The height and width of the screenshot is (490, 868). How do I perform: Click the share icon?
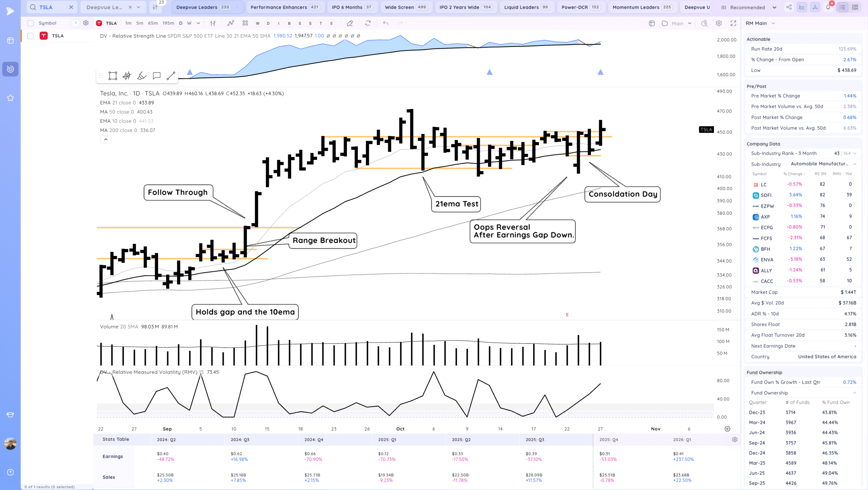pyautogui.click(x=789, y=7)
